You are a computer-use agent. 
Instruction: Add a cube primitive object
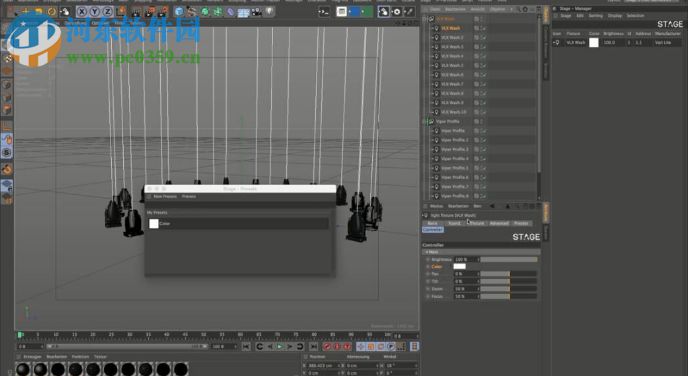[179, 12]
